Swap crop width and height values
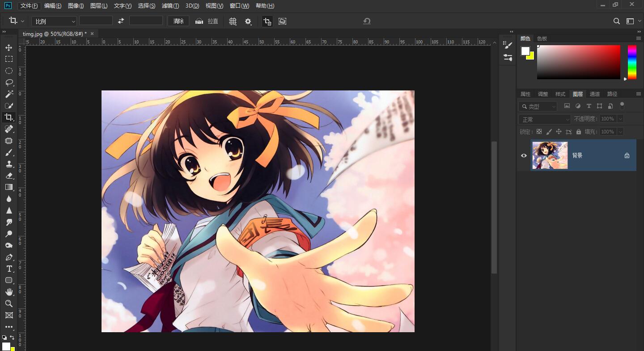The height and width of the screenshot is (351, 644). click(x=121, y=21)
